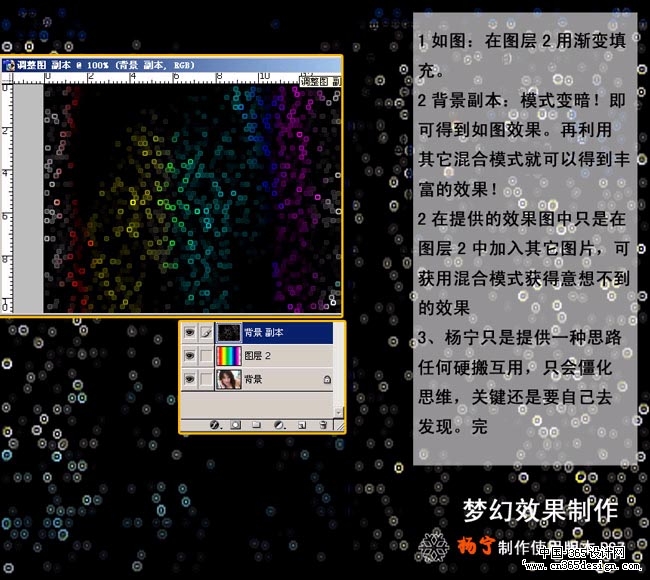Click the colorful dotted canvas image

click(192, 198)
